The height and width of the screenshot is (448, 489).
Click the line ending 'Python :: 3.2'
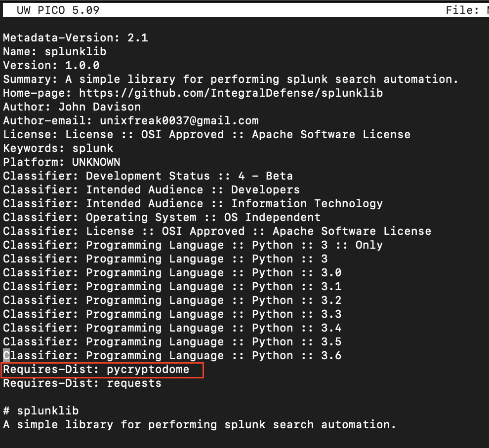pyautogui.click(x=172, y=300)
